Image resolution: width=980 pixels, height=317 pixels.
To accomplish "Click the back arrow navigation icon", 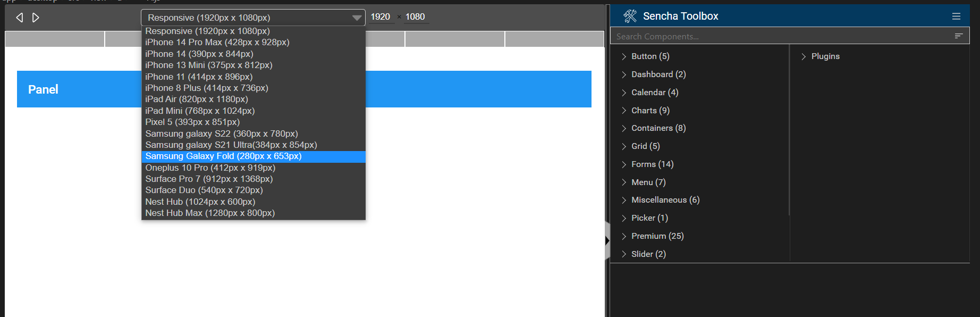I will [x=20, y=18].
